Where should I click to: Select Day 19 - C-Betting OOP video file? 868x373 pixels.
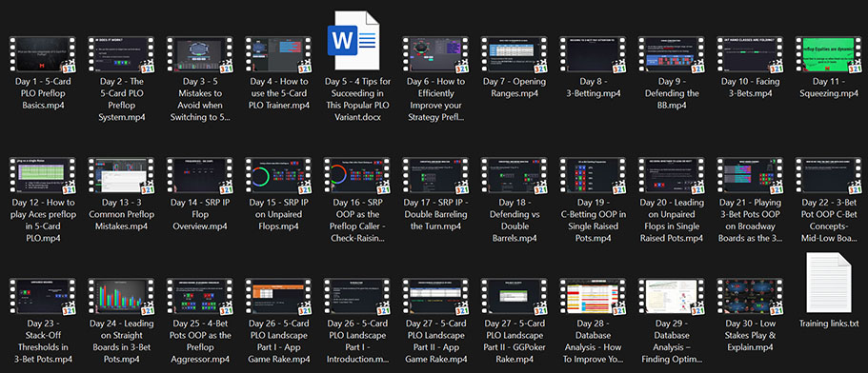click(593, 176)
